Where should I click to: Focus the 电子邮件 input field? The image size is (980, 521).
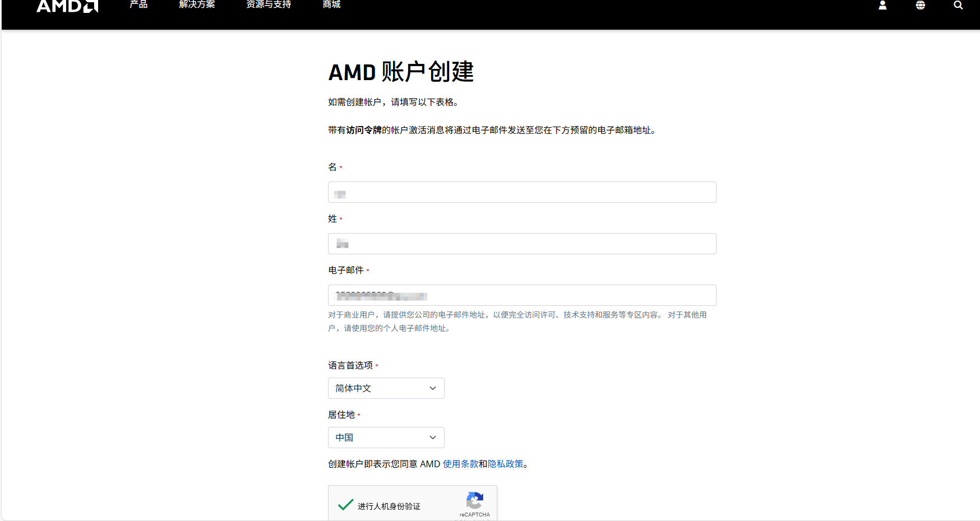coord(522,295)
